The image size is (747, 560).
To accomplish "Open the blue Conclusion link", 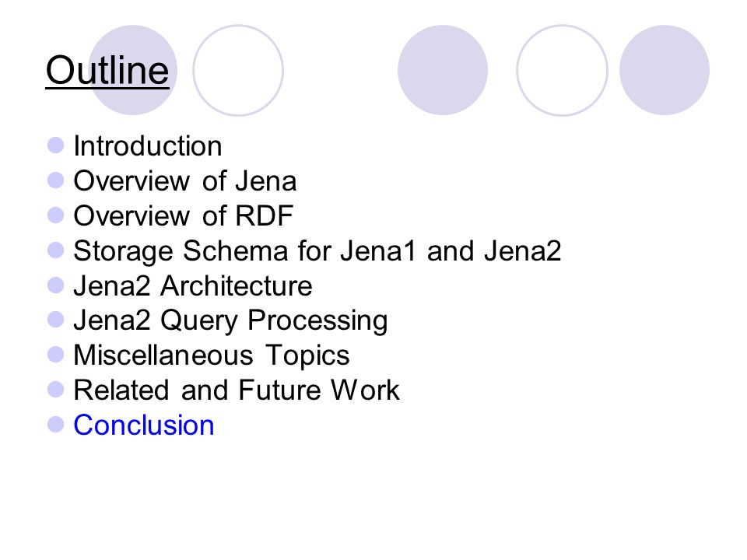I will tap(144, 425).
